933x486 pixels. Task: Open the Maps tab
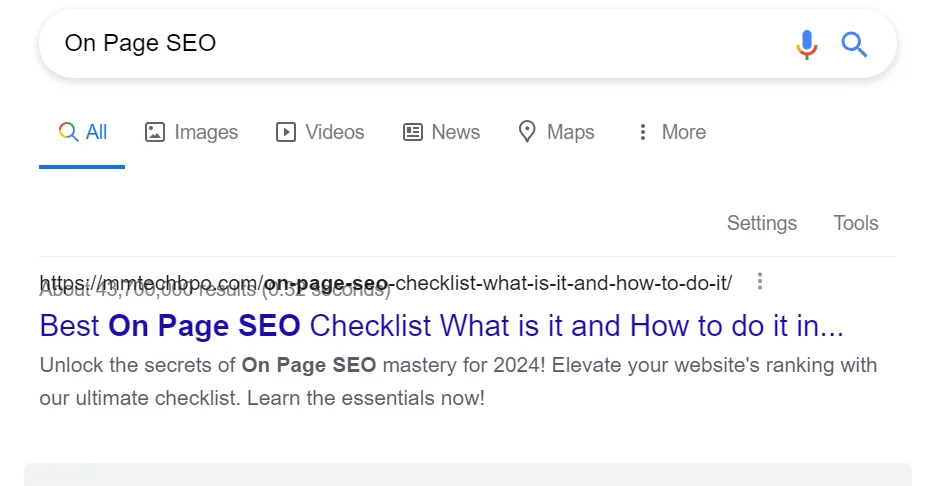point(556,132)
